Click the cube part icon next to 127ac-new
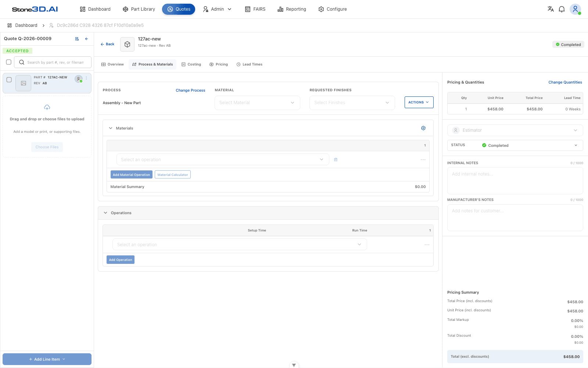 (127, 44)
